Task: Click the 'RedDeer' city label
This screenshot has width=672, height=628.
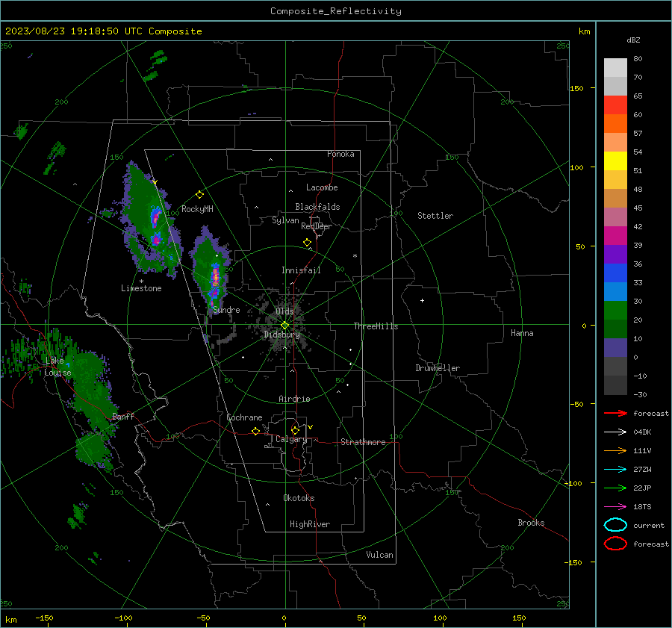Action: pyautogui.click(x=317, y=226)
